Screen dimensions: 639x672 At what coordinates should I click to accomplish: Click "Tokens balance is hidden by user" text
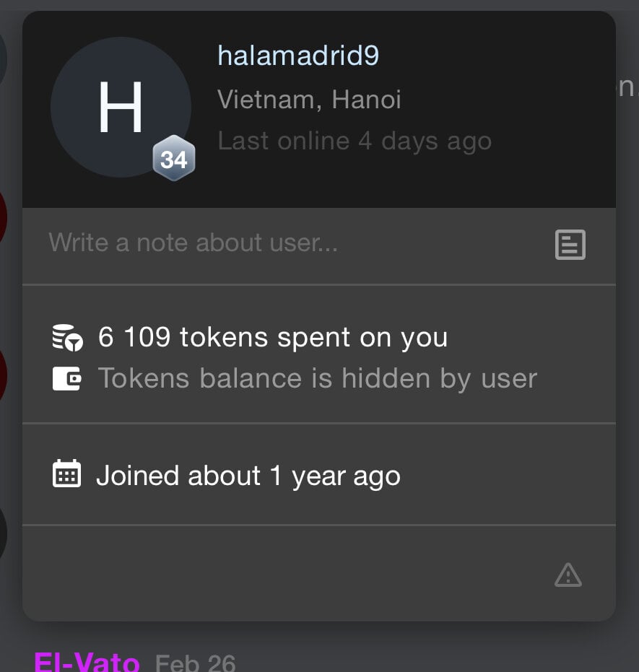(x=317, y=378)
